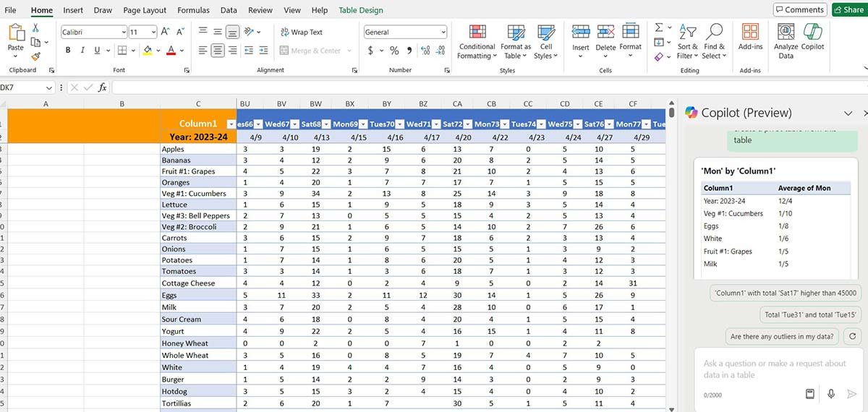Click the Conditional Formatting icon
Screen dimensions: 868x412
click(477, 33)
